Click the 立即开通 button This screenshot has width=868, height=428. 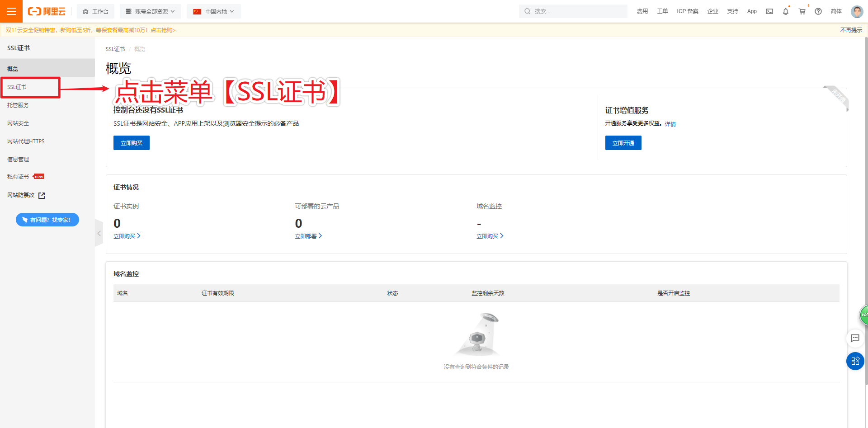coord(623,143)
